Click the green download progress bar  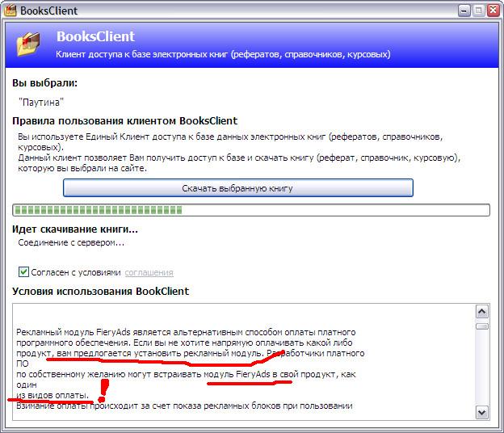pos(250,210)
